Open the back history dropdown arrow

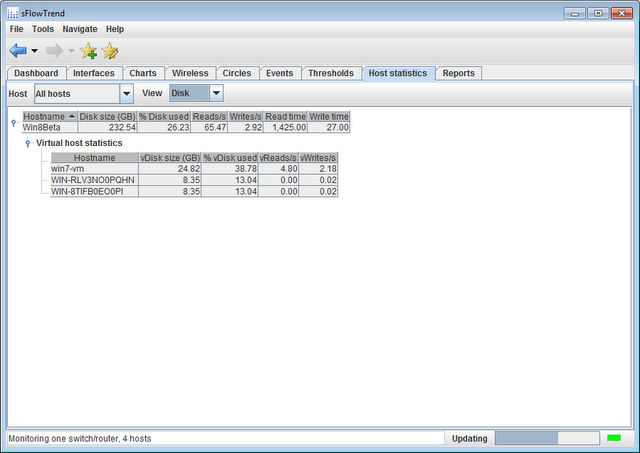click(x=35, y=51)
